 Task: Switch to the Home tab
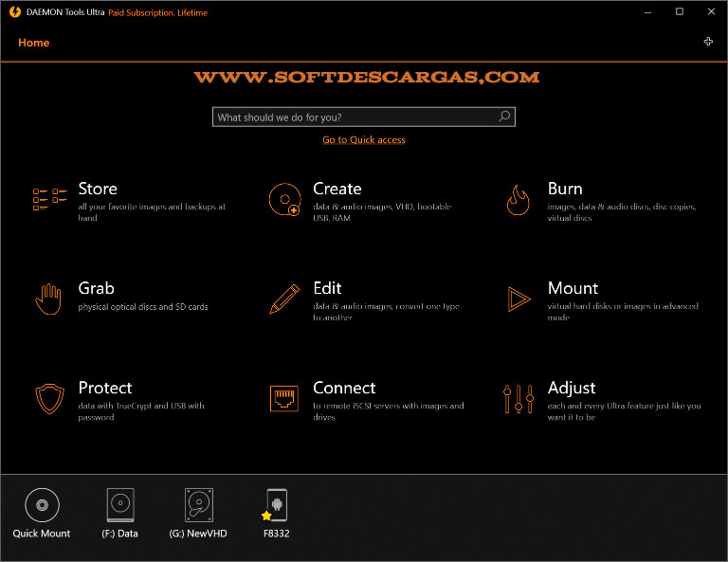click(33, 43)
